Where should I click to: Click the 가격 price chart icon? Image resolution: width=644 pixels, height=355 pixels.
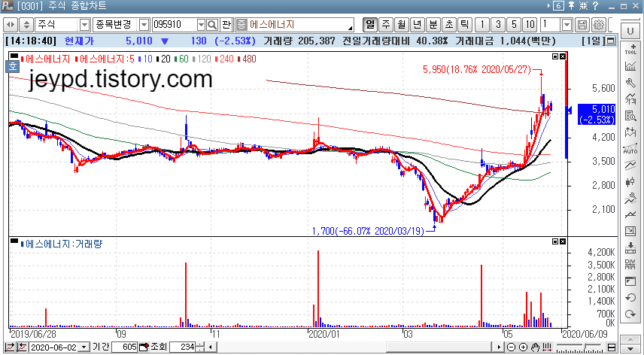[630, 99]
